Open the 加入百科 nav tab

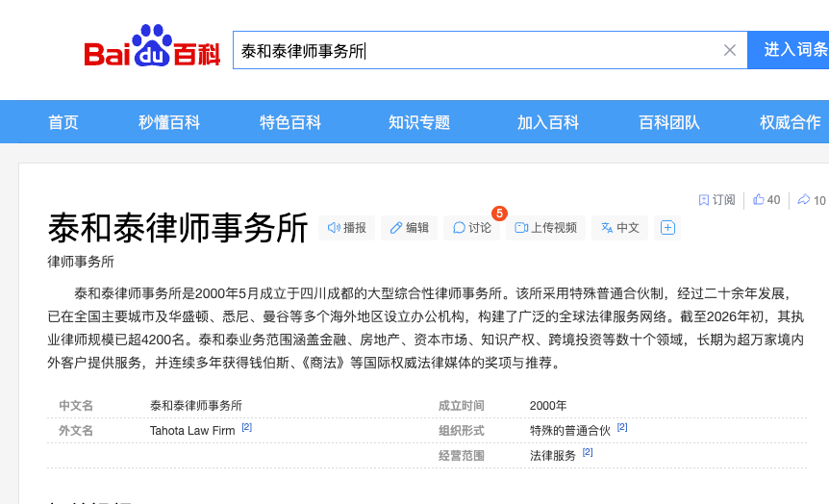click(548, 122)
